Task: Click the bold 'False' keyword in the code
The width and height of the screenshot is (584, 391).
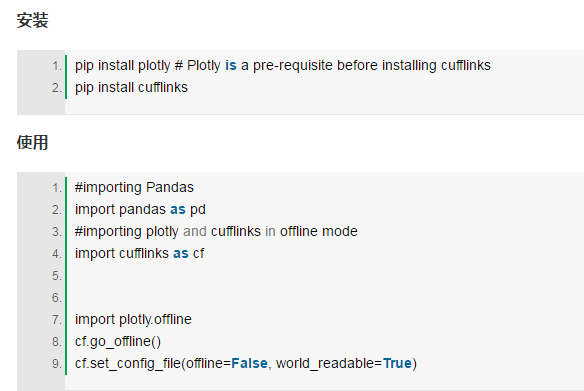Action: pyautogui.click(x=249, y=363)
